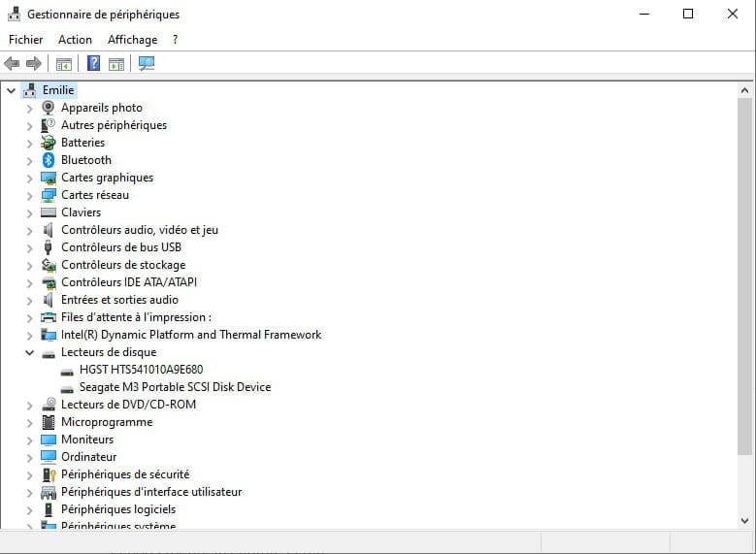Image resolution: width=756 pixels, height=554 pixels.
Task: Expand the Cartes réseau category
Action: [x=29, y=195]
